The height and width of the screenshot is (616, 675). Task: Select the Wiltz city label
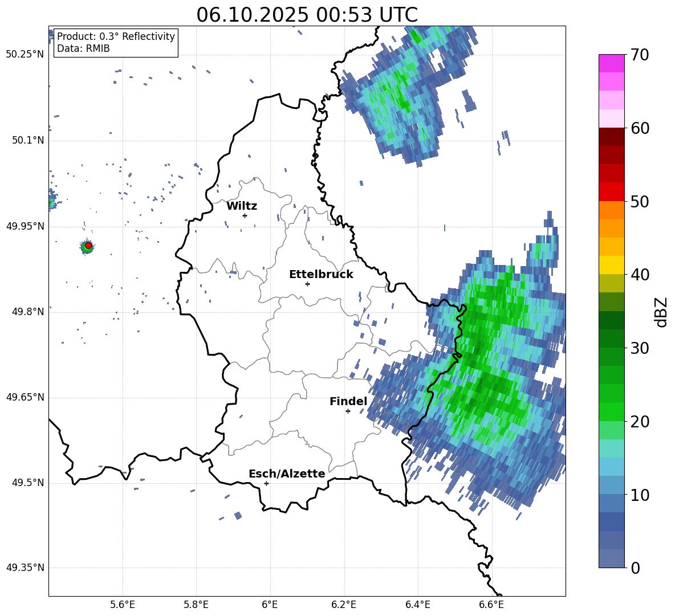[242, 206]
